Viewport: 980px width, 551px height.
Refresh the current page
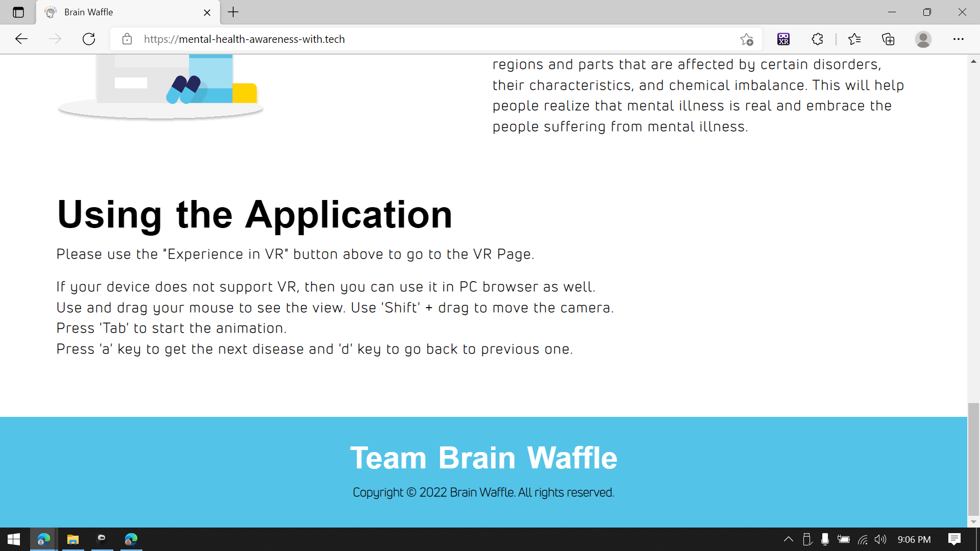pos(89,39)
